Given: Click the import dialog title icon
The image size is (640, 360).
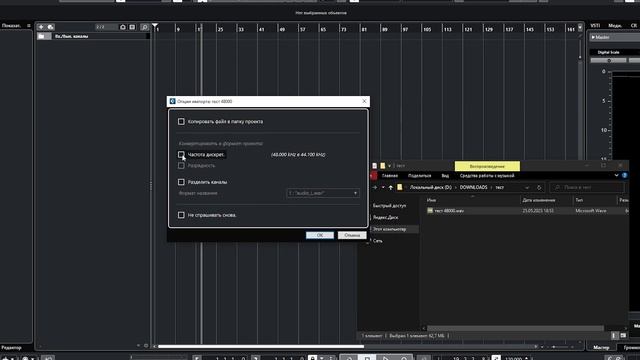Looking at the screenshot, I should (x=172, y=101).
